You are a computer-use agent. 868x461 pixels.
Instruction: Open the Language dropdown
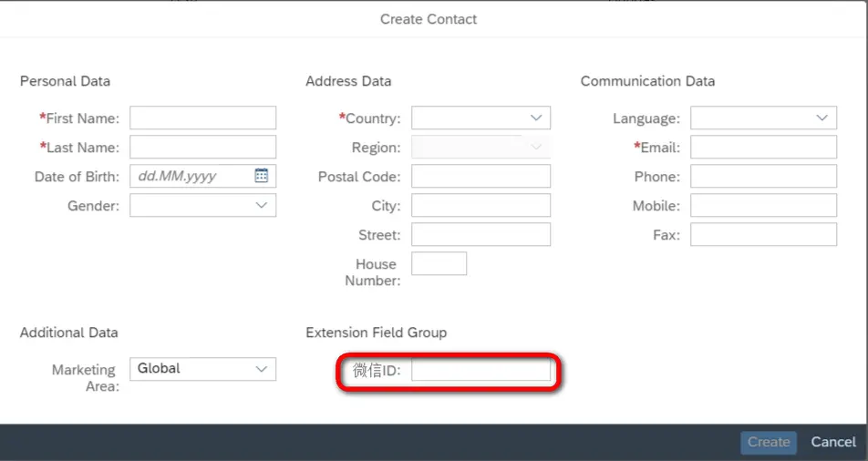(x=822, y=118)
